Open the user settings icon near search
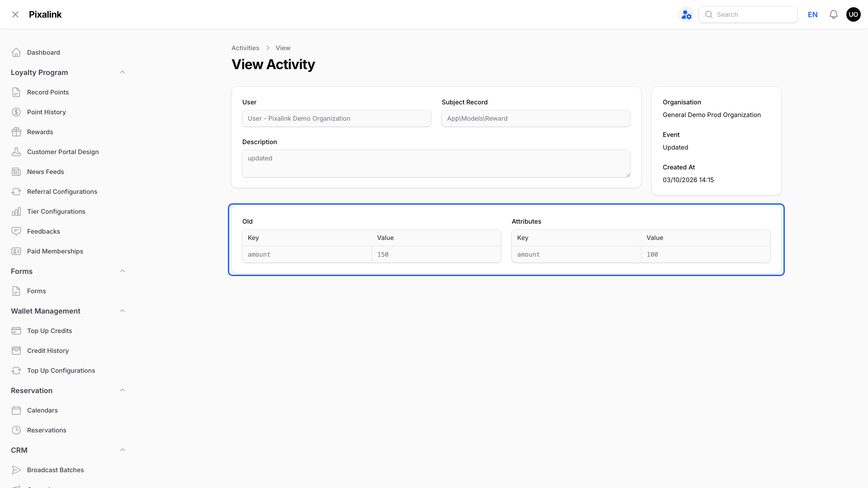 (x=686, y=14)
